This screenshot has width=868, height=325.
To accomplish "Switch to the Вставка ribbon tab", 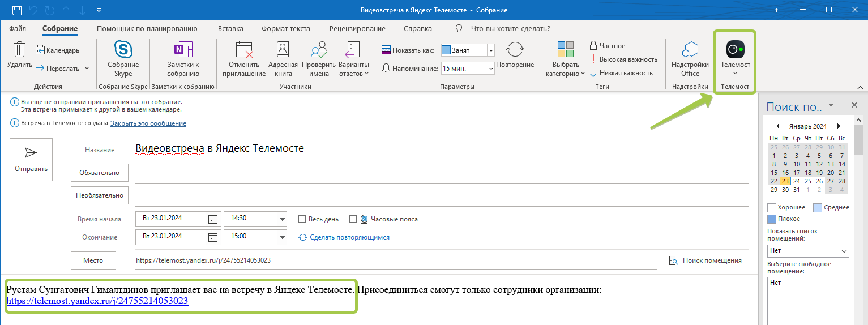I will [230, 28].
